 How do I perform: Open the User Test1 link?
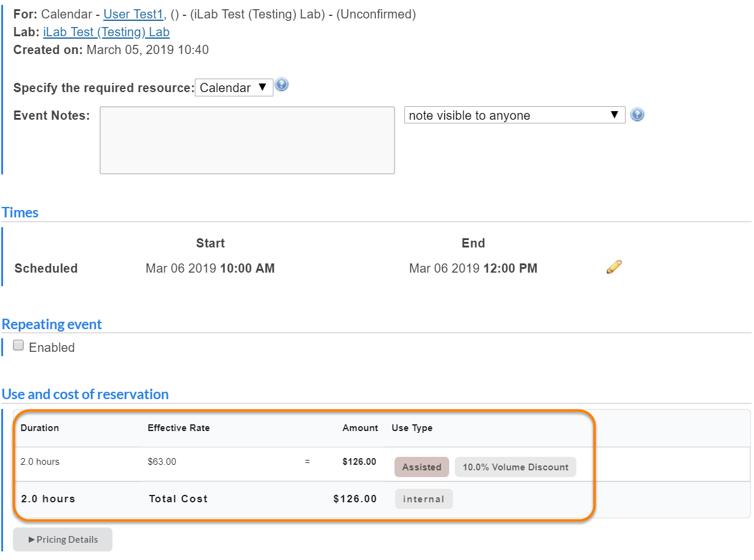[133, 15]
